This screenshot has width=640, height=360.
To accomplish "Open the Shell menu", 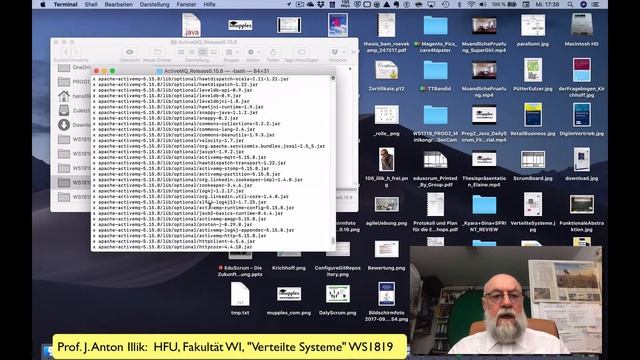I will [91, 4].
